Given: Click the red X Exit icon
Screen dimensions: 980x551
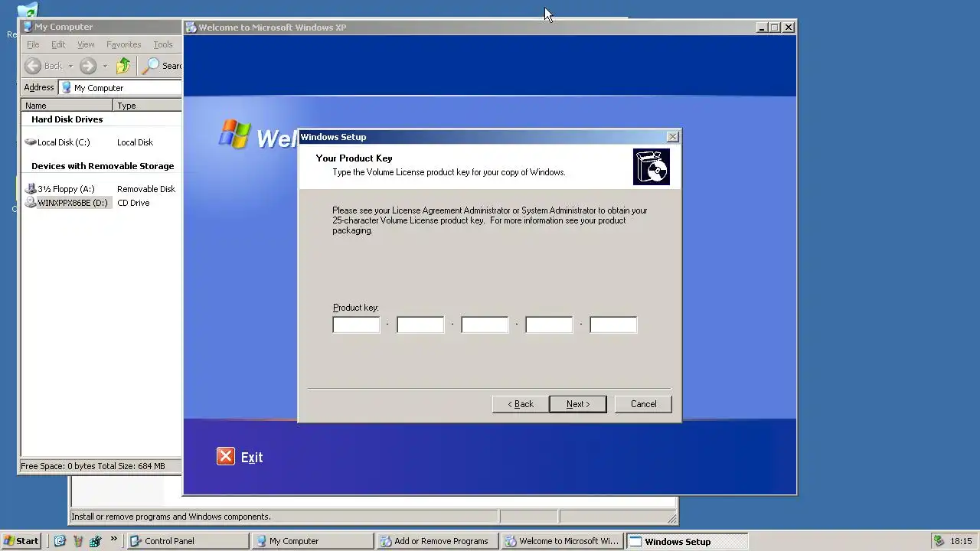Looking at the screenshot, I should pyautogui.click(x=226, y=457).
